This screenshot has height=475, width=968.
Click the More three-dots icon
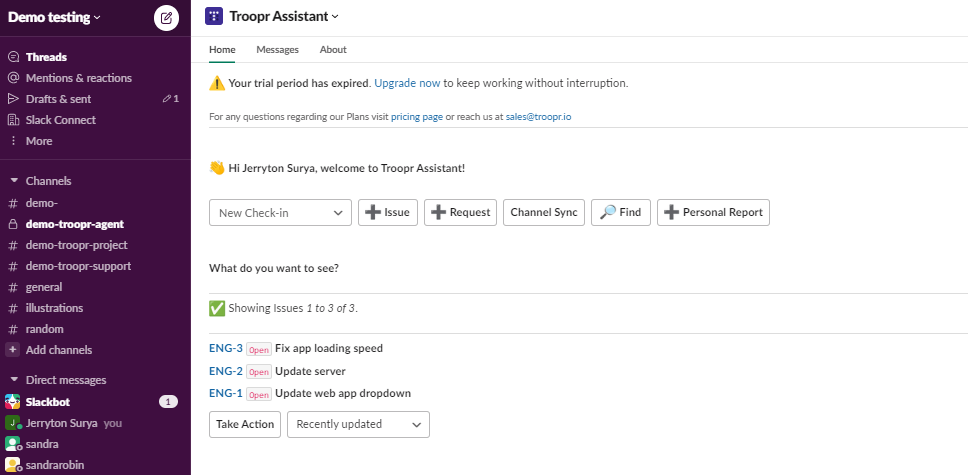point(13,141)
